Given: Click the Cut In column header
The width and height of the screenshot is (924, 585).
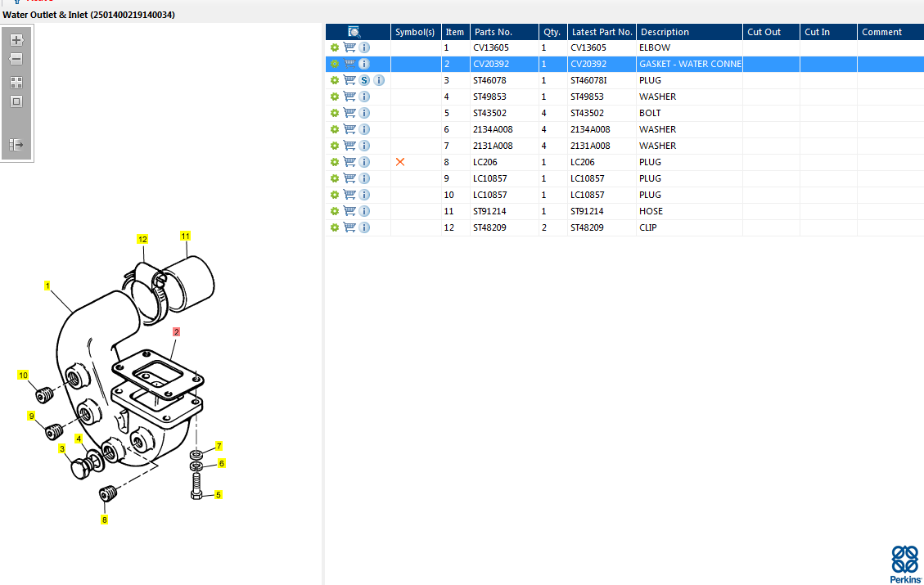Looking at the screenshot, I should pos(828,32).
